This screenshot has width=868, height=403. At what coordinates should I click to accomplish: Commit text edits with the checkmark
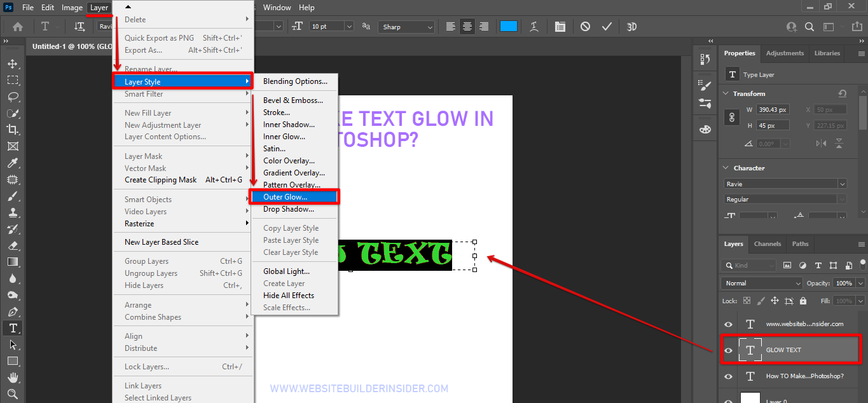point(607,27)
